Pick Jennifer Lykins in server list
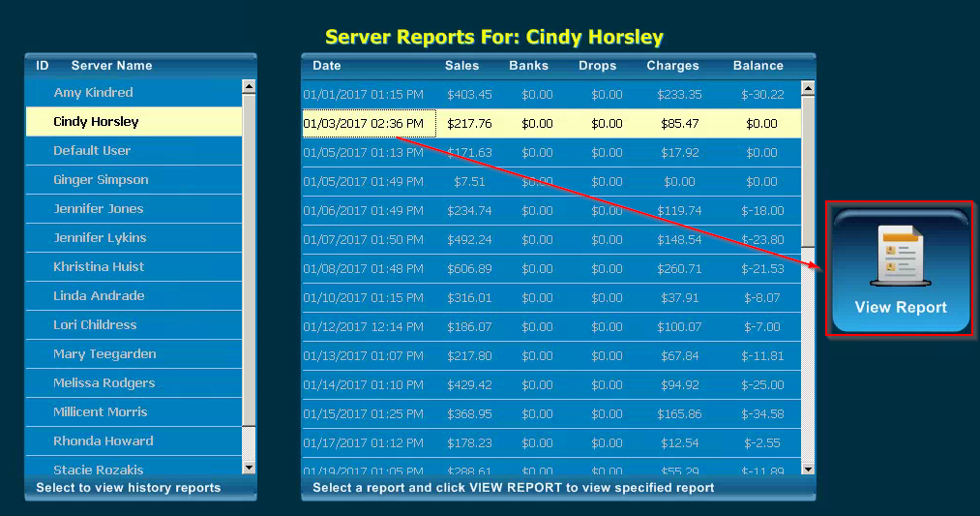The width and height of the screenshot is (980, 516). [134, 238]
